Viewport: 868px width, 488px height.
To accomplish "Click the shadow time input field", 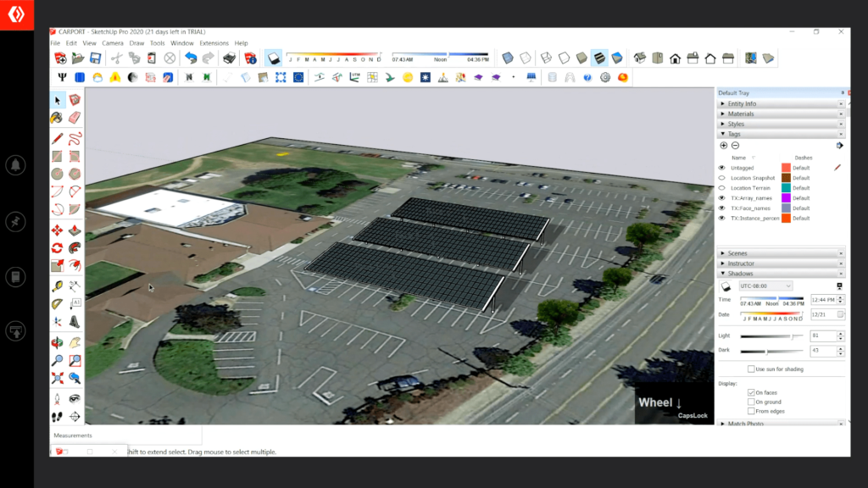I will [x=821, y=300].
